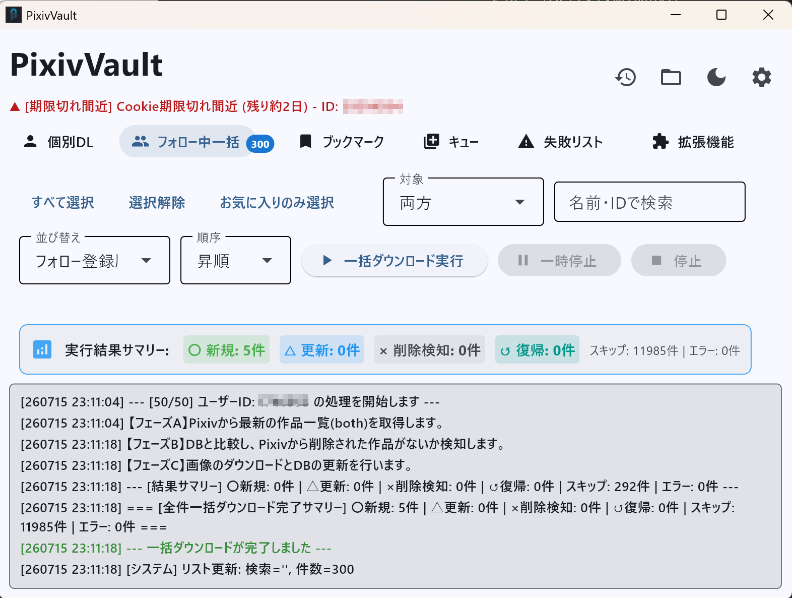
Task: Open the 順序 dropdown showing 昇順
Action: (x=235, y=260)
